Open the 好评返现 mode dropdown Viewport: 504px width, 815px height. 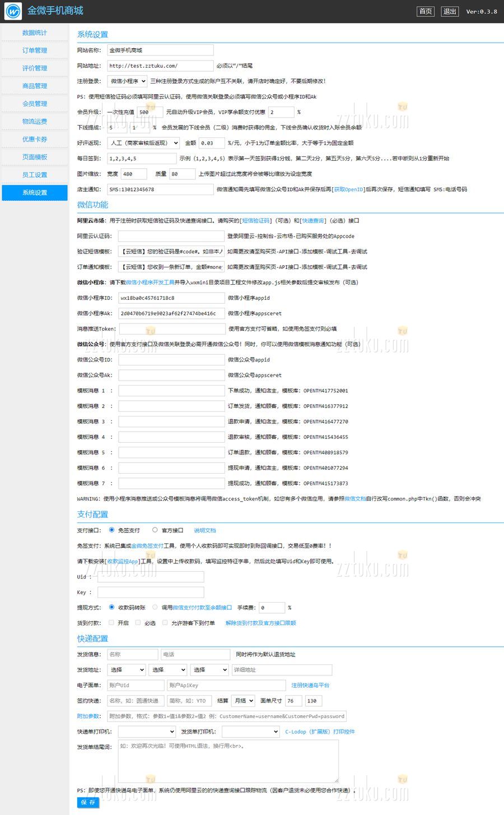143,143
